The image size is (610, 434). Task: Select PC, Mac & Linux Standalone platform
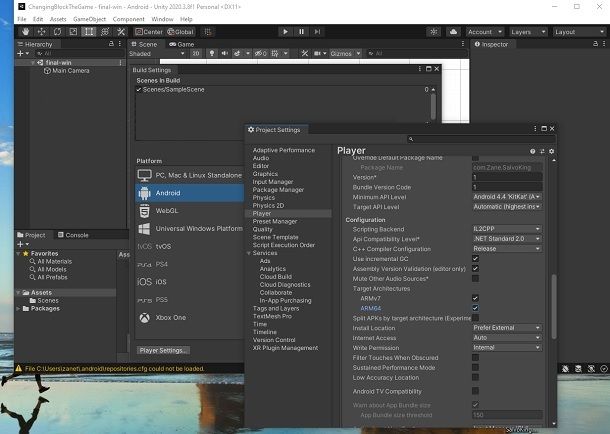pyautogui.click(x=189, y=175)
